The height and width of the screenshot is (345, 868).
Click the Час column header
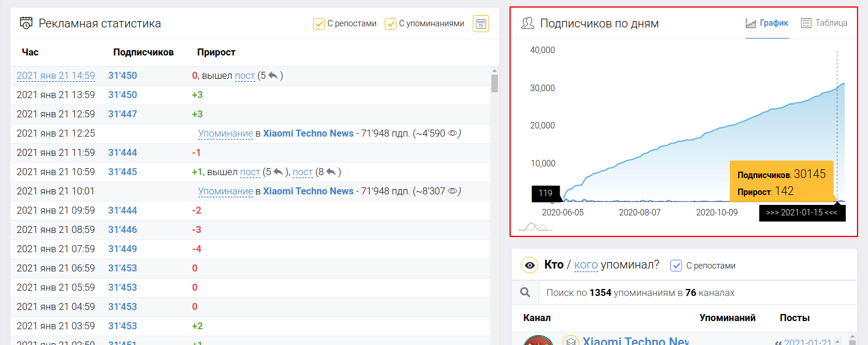point(30,52)
